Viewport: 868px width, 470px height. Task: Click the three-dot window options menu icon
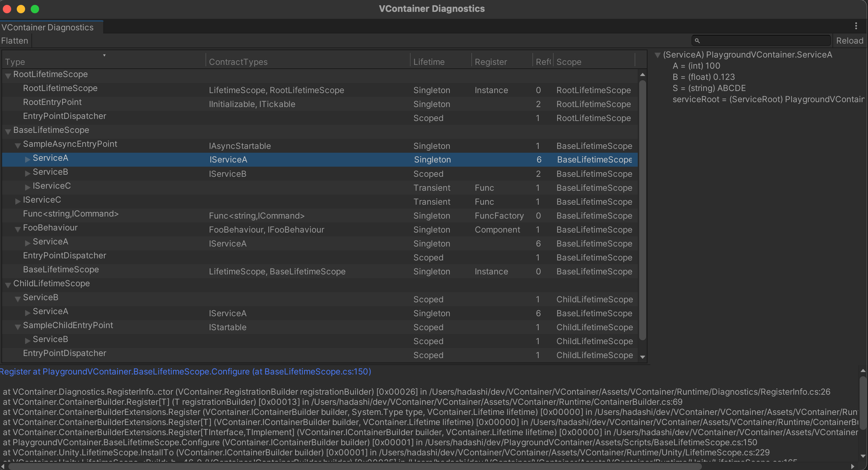coord(856,26)
